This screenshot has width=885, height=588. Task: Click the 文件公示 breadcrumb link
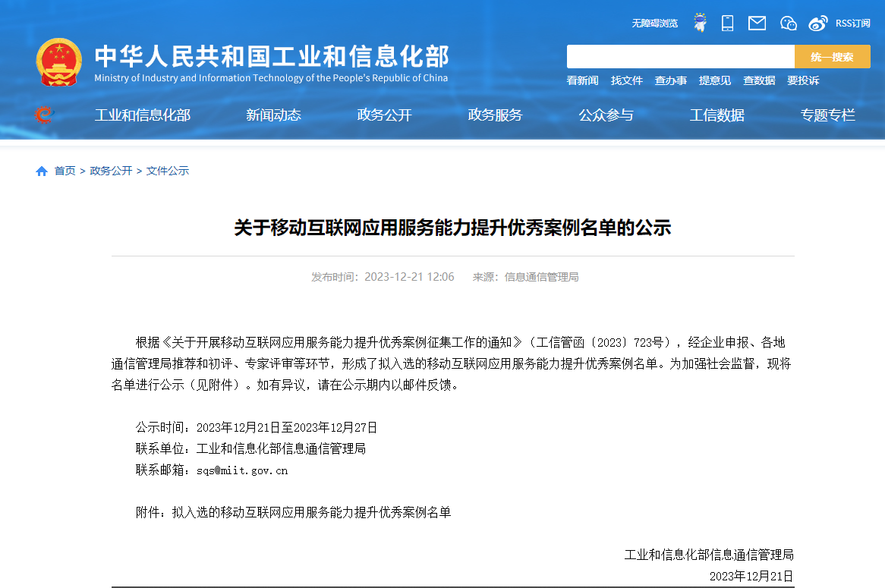point(168,171)
